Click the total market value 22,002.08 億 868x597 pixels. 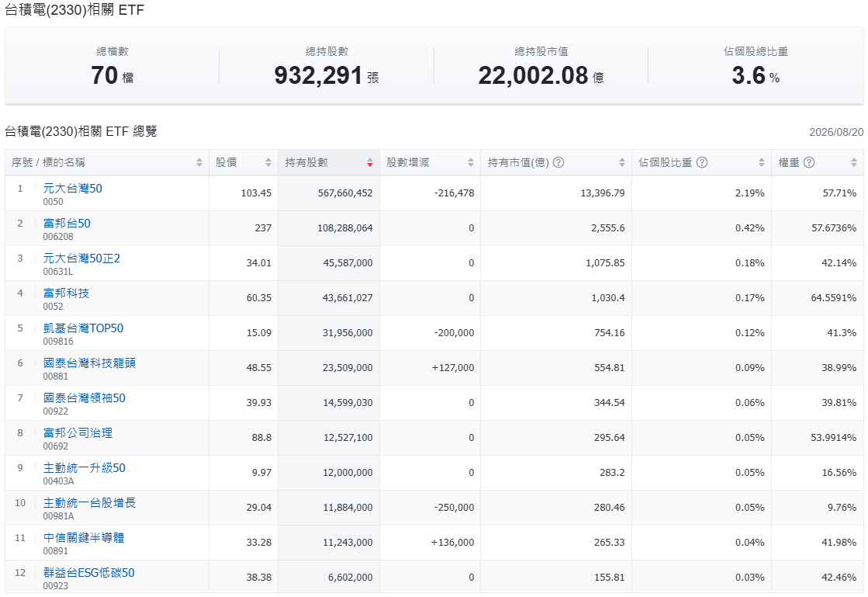541,75
